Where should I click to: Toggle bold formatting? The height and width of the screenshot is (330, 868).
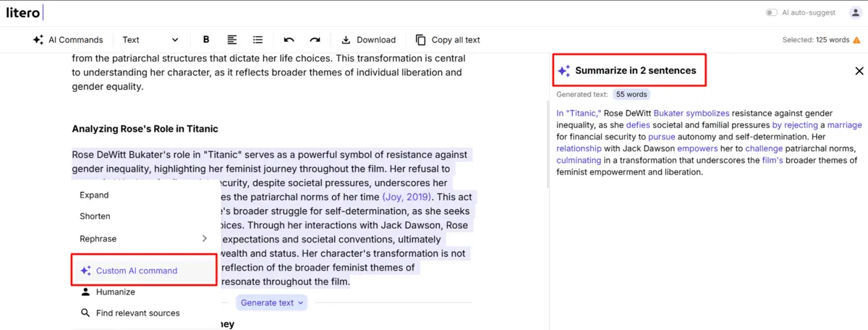[206, 40]
